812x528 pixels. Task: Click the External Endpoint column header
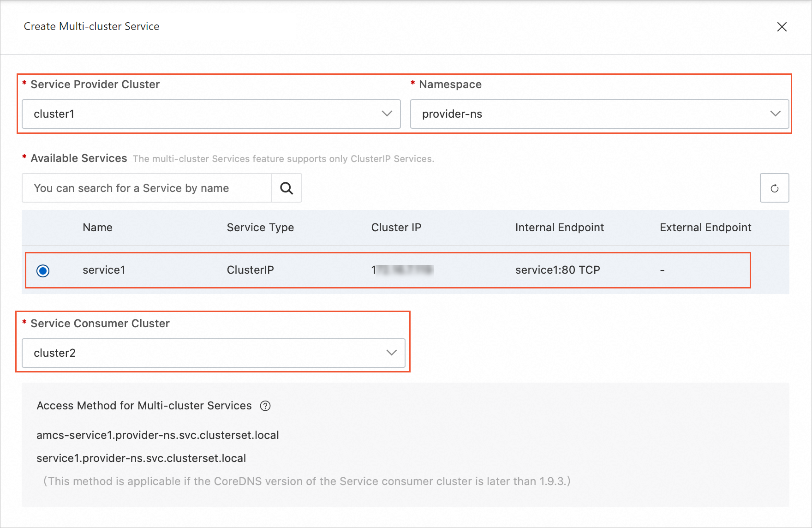point(705,228)
